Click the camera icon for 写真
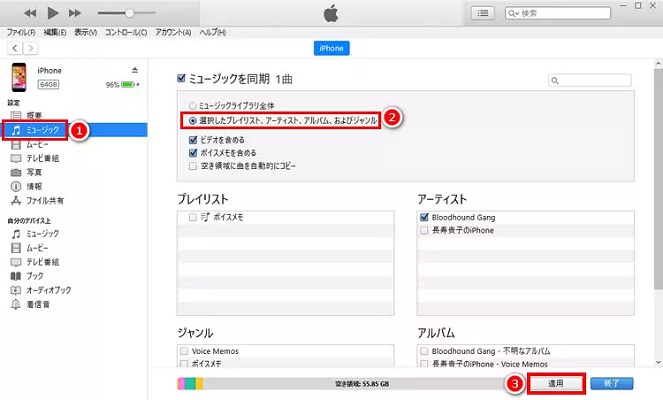 (16, 173)
